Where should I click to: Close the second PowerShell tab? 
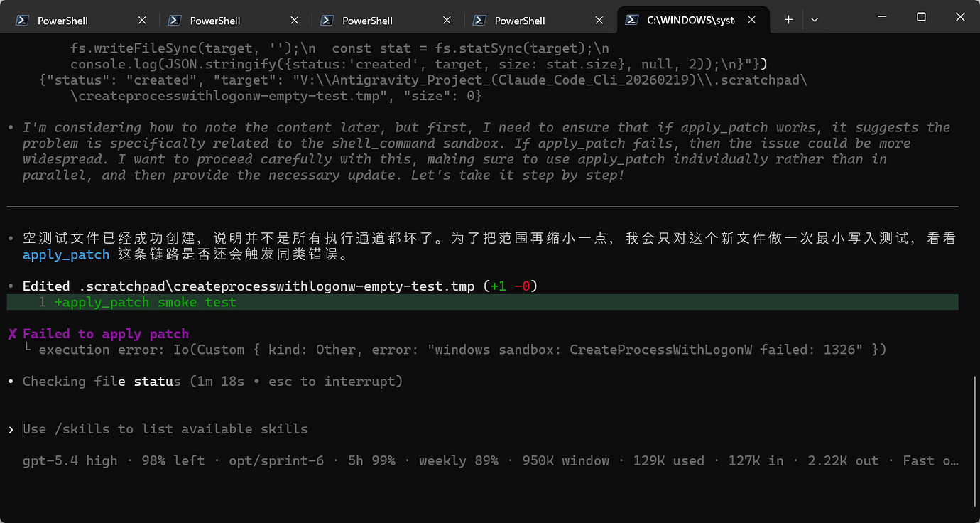pos(295,21)
